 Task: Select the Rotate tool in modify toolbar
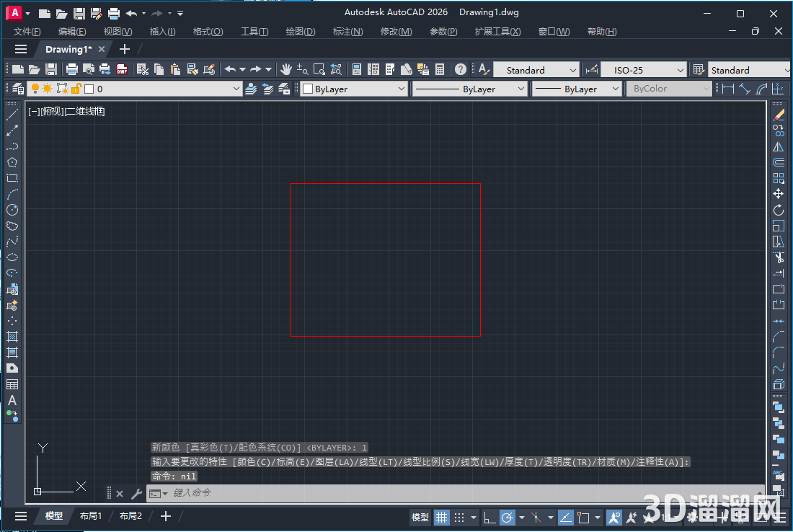779,210
